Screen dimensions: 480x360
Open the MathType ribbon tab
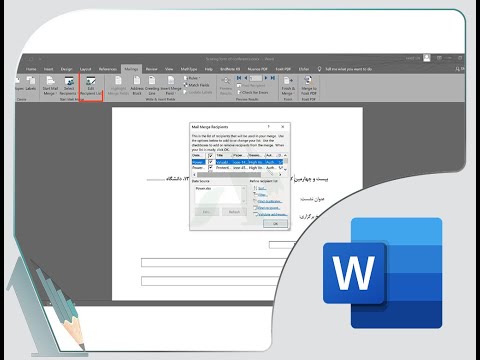189,69
